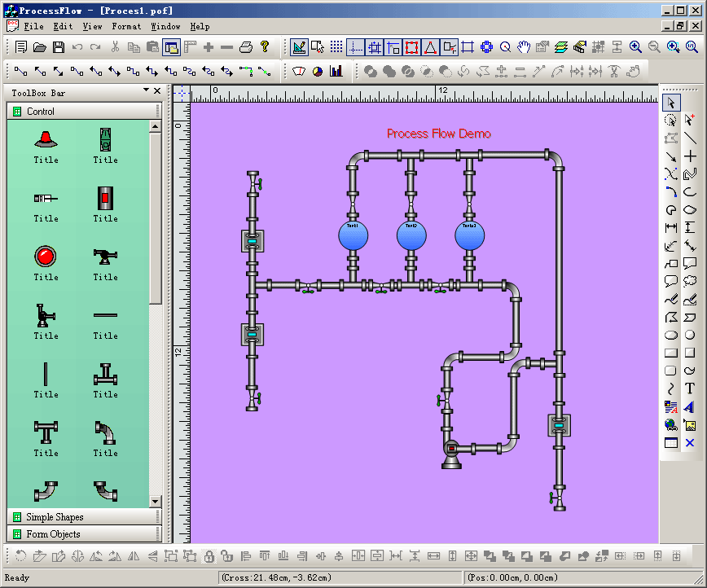
Task: Toggle the ruler and pencil design mode button
Action: (x=300, y=47)
